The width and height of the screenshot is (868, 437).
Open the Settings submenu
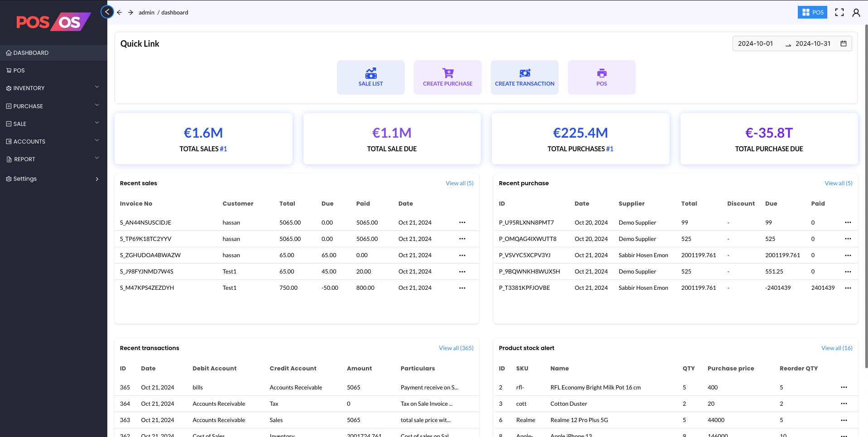pos(53,179)
